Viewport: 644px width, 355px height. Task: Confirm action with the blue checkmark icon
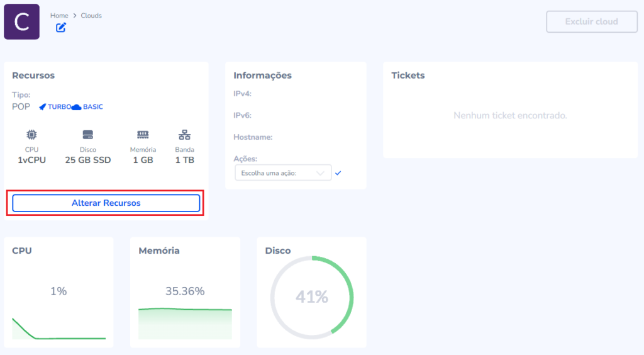pyautogui.click(x=338, y=173)
